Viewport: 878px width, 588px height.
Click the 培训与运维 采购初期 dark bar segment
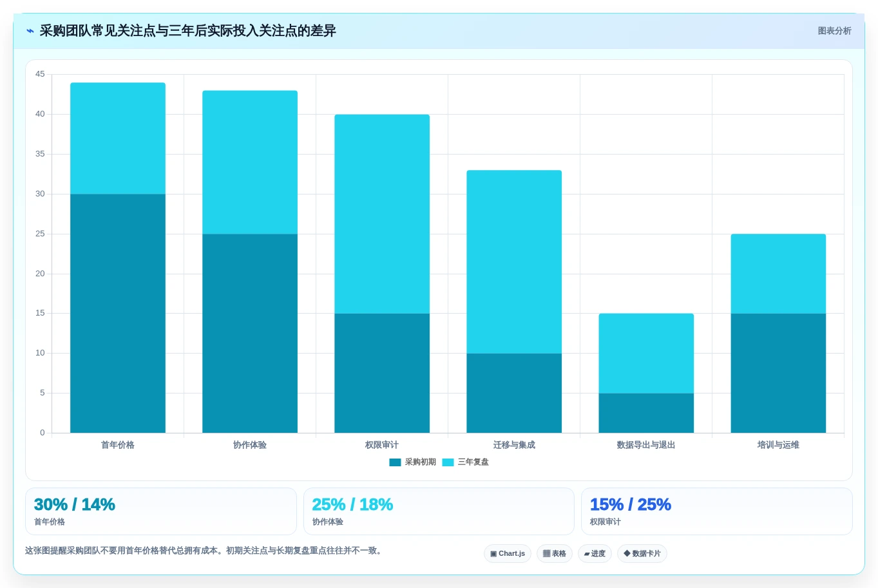(778, 374)
